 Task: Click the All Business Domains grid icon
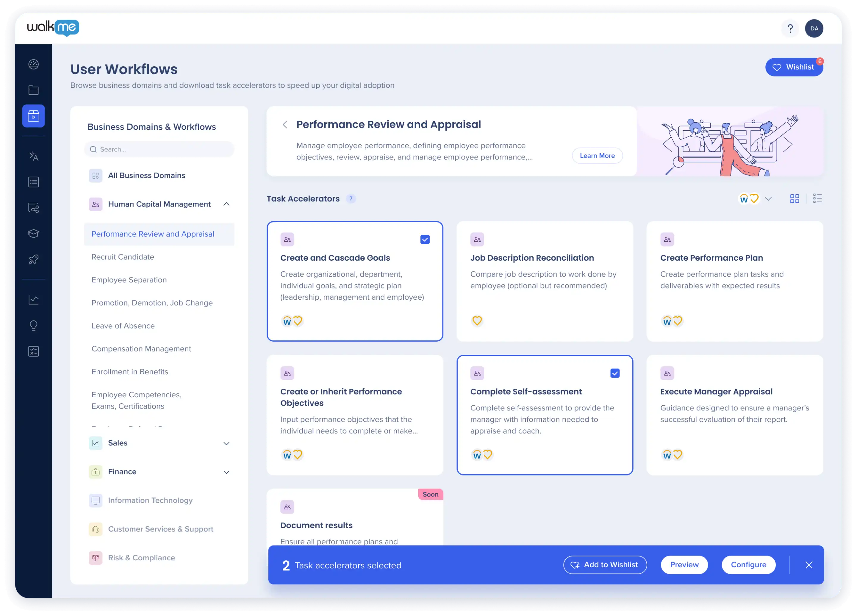(96, 176)
